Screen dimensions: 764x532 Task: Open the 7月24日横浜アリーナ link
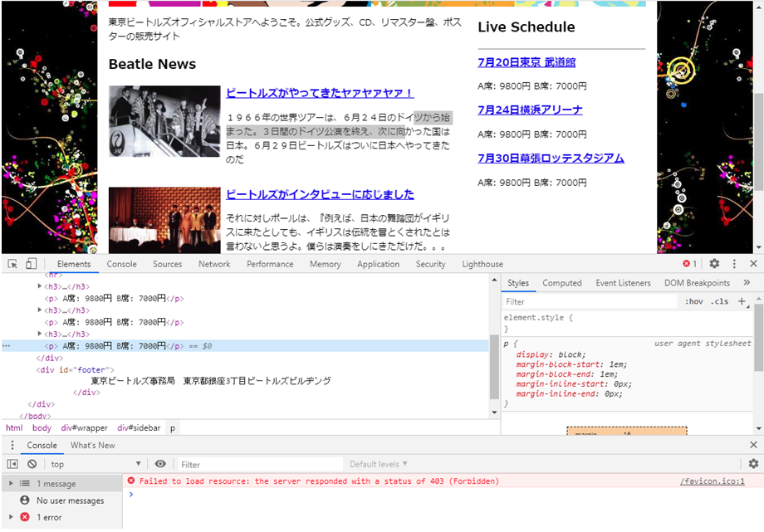pos(530,110)
